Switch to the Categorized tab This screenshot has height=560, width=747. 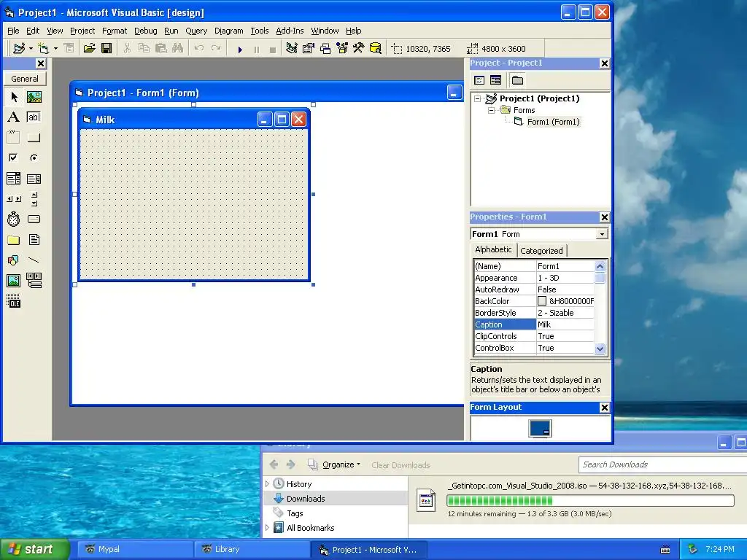coord(541,251)
